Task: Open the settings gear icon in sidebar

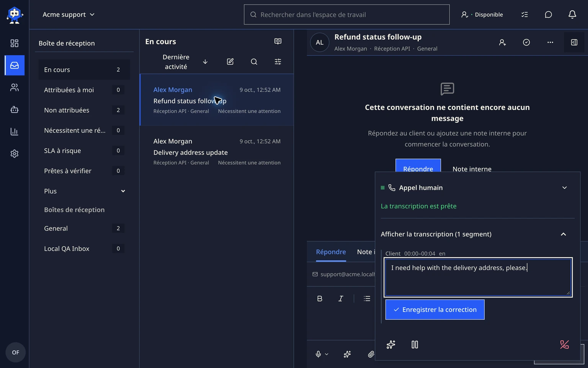Action: [15, 154]
